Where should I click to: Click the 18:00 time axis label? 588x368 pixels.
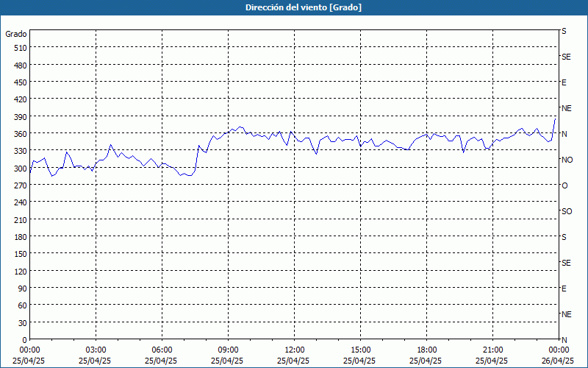click(x=426, y=350)
